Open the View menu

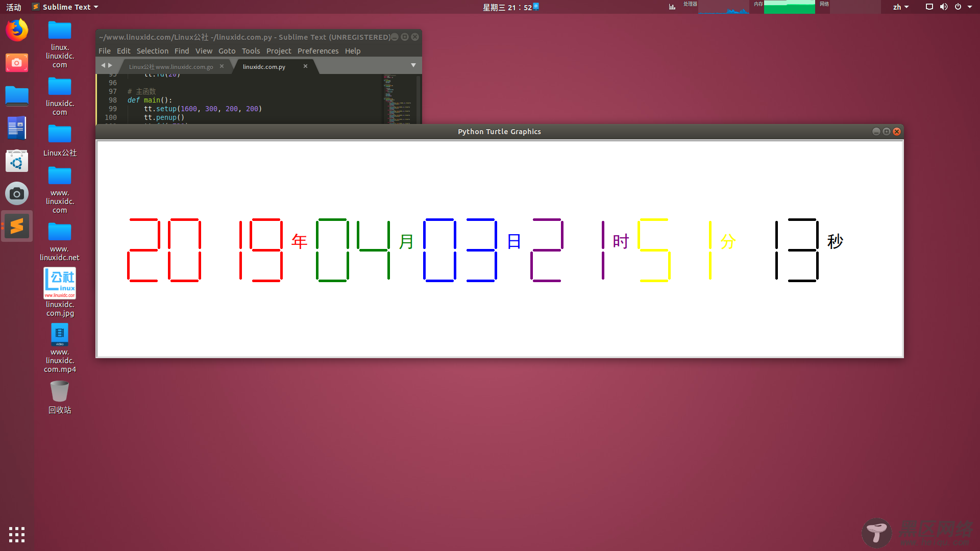point(203,51)
